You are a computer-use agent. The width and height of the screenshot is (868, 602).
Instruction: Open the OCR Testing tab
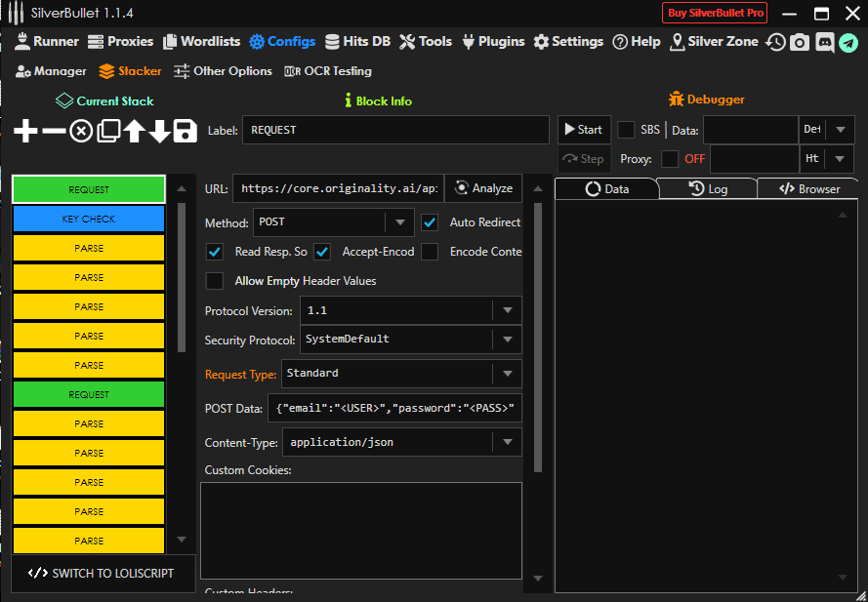328,71
